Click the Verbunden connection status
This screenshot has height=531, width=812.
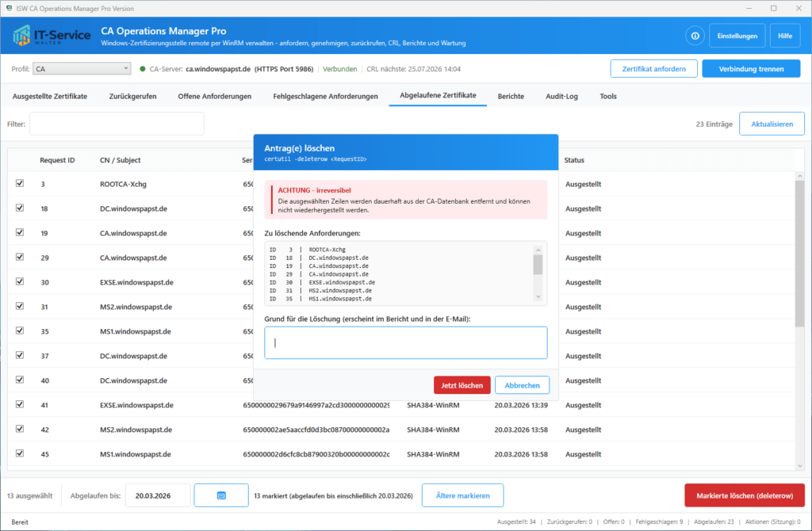coord(339,69)
